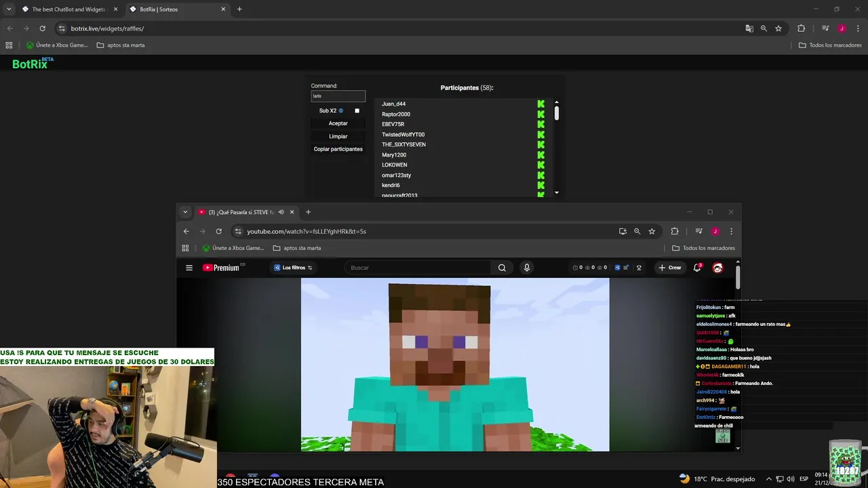
Task: Click the BotRix logo in the page header
Action: [x=33, y=64]
